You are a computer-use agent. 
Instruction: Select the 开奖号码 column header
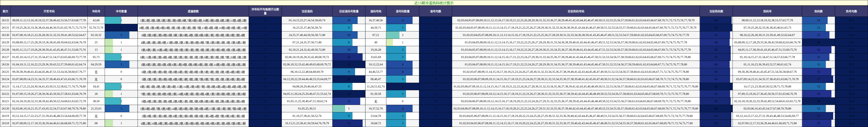(49, 11)
